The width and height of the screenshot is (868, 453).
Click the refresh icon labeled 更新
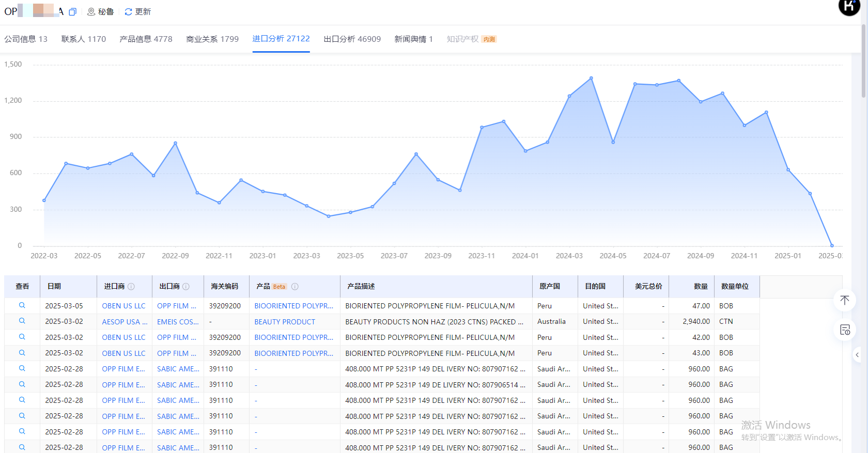pos(128,12)
